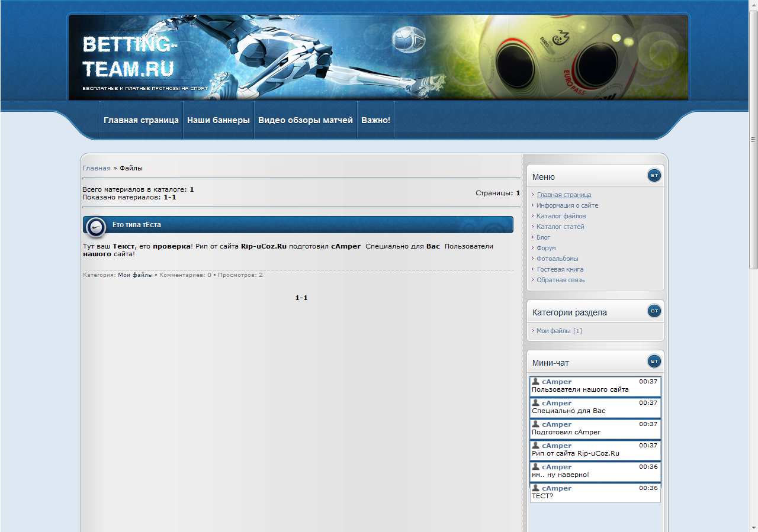Go to Форум in the sidebar menu

[x=546, y=248]
